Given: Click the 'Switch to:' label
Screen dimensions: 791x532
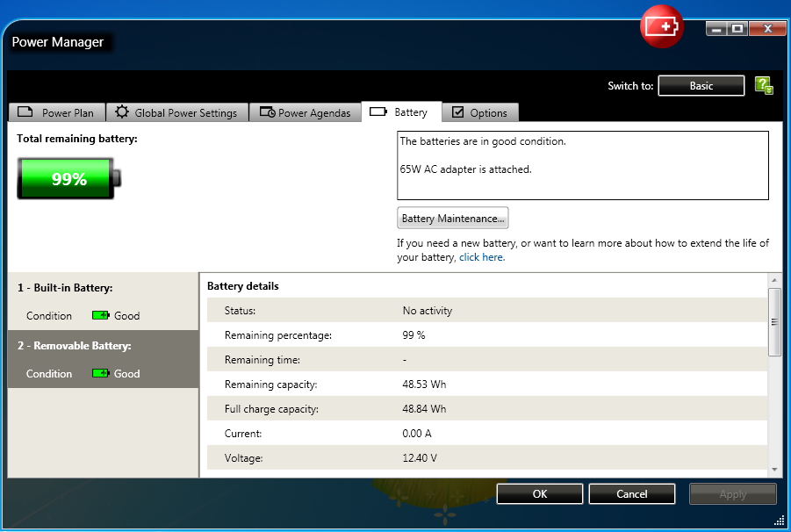Looking at the screenshot, I should point(630,86).
